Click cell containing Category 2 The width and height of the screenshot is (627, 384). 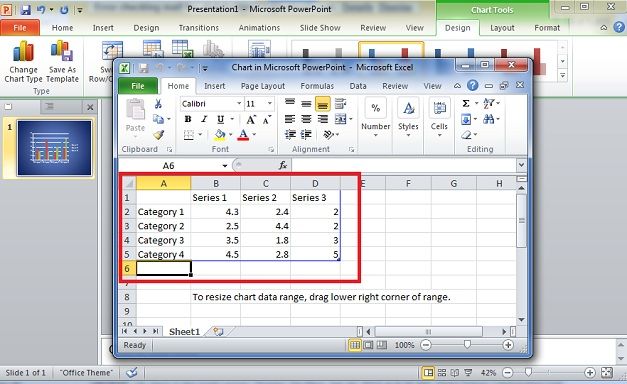(163, 226)
